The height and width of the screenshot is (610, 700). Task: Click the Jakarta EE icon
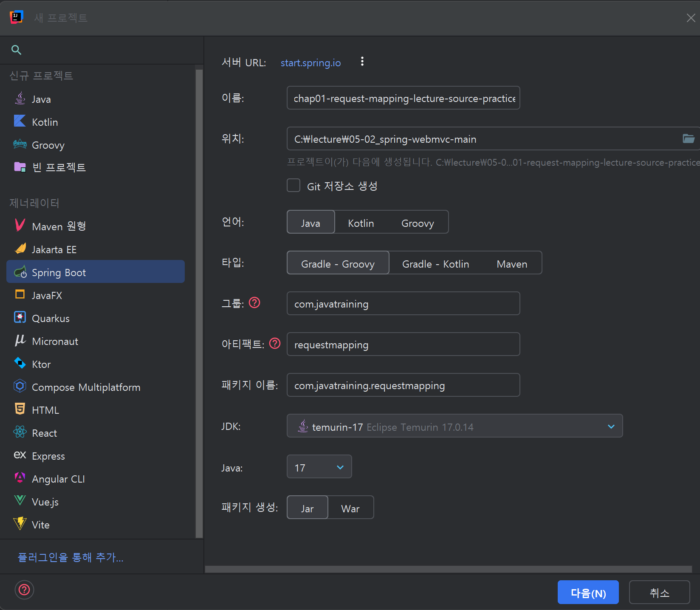point(20,249)
